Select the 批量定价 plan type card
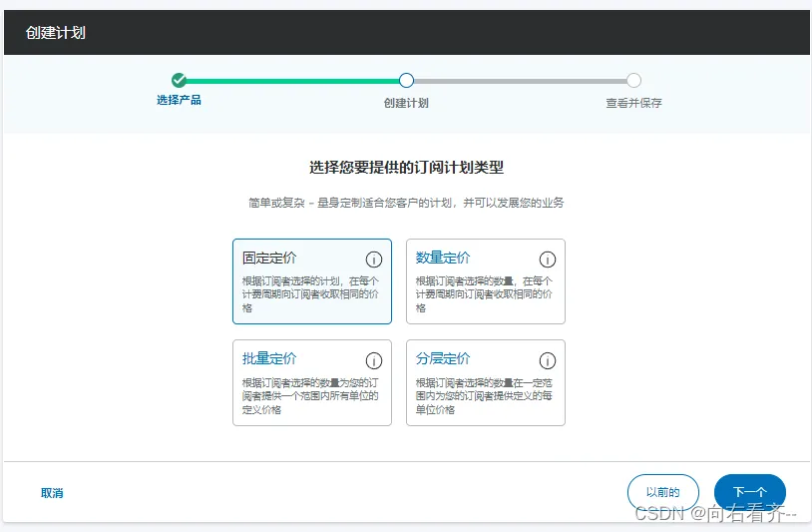The height and width of the screenshot is (532, 812). (x=312, y=383)
